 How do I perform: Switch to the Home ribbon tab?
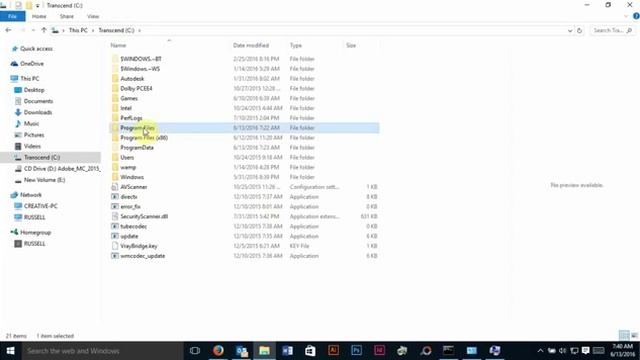pyautogui.click(x=39, y=16)
